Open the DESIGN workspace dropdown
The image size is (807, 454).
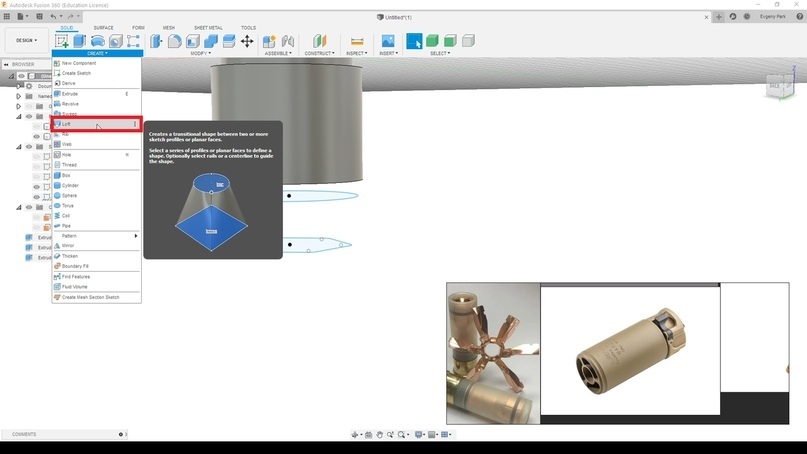24,41
